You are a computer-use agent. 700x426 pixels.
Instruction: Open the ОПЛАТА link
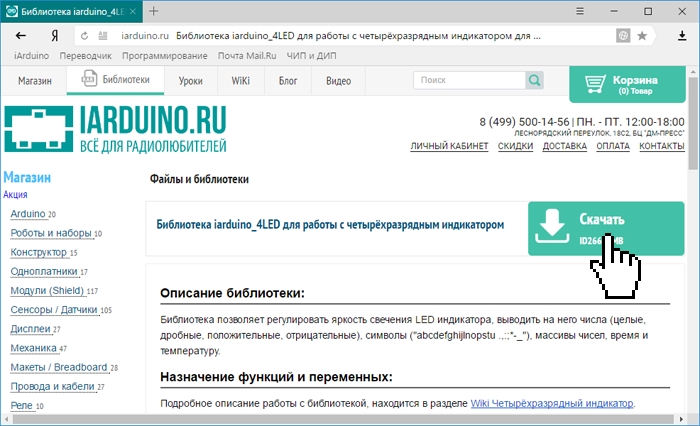coord(613,146)
